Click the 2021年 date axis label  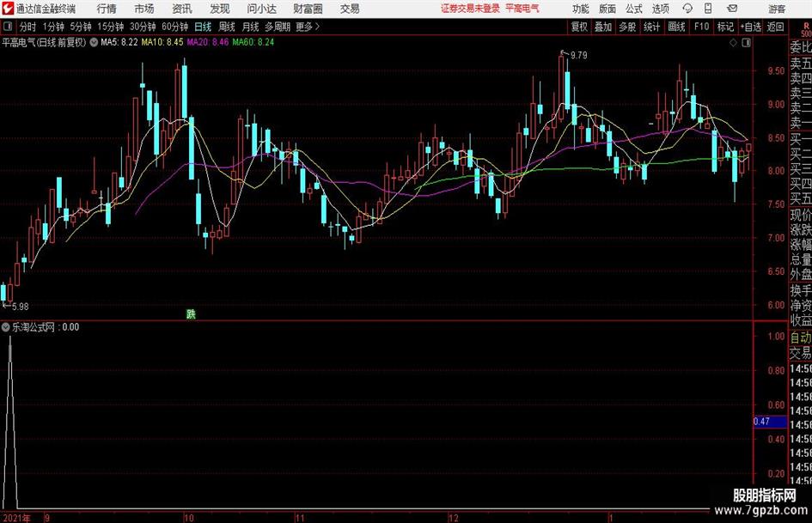point(16,518)
